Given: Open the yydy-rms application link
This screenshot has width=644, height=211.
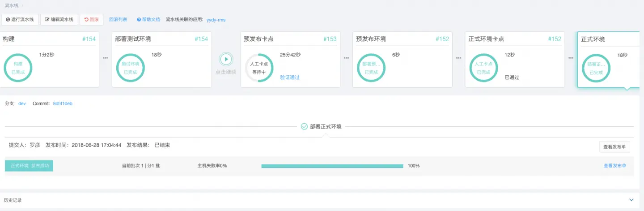Looking at the screenshot, I should (216, 20).
